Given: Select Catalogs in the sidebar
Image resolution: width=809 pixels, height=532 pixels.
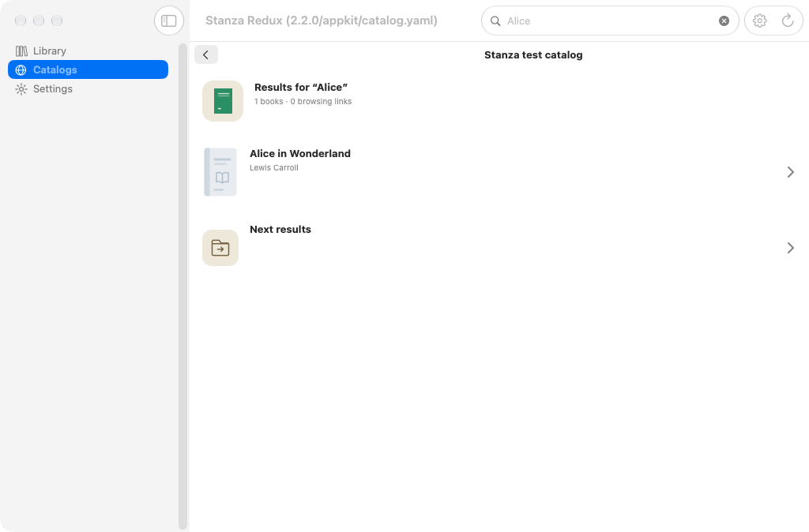Looking at the screenshot, I should [88, 69].
